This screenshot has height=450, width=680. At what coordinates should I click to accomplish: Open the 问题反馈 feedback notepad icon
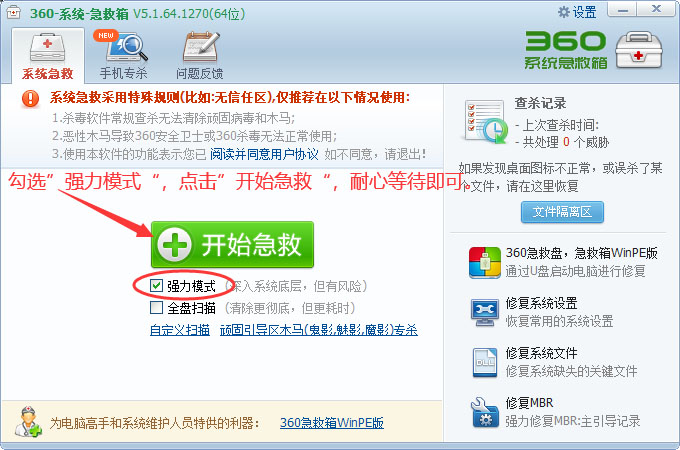coord(201,46)
